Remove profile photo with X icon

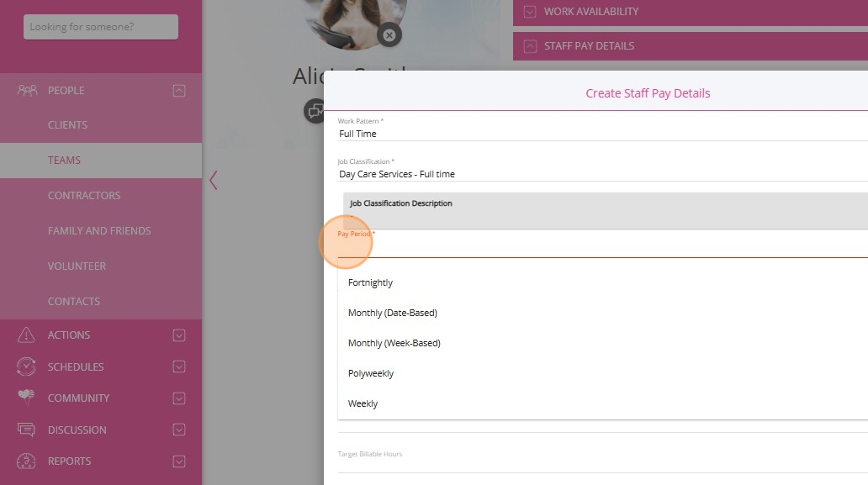point(389,34)
